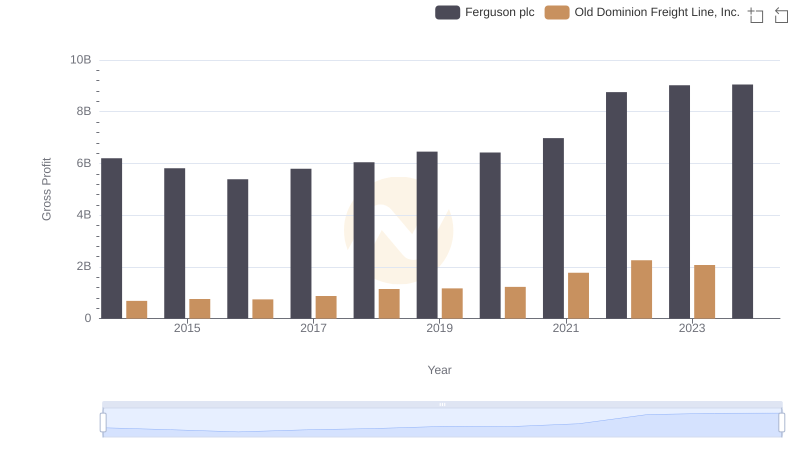The height and width of the screenshot is (461, 800).
Task: Click the '0' y-axis label
Action: click(x=88, y=318)
